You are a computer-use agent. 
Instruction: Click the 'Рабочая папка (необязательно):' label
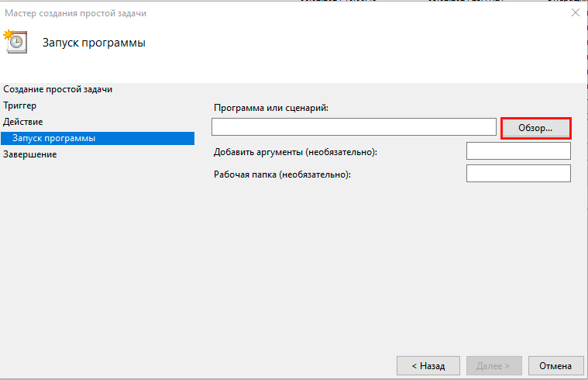282,174
